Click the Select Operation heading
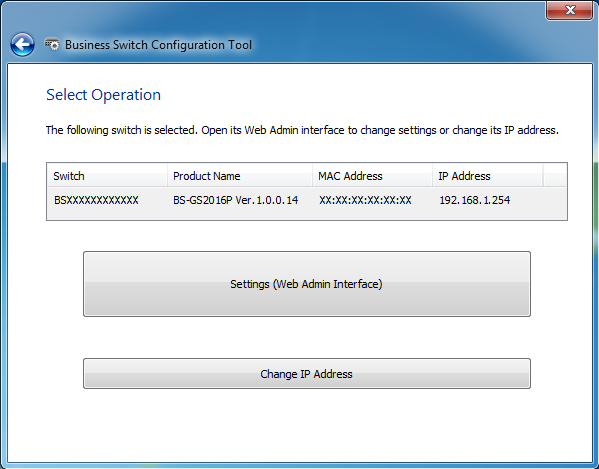This screenshot has width=599, height=469. tap(104, 95)
